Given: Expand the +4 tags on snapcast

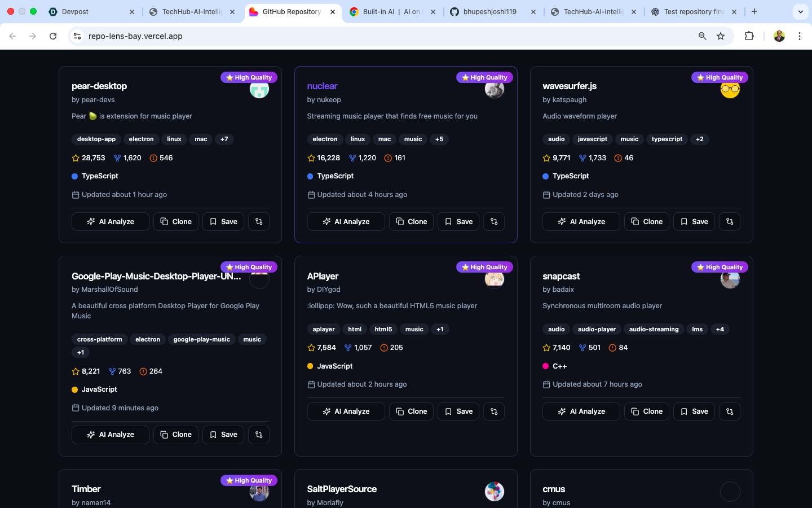Looking at the screenshot, I should click(720, 330).
